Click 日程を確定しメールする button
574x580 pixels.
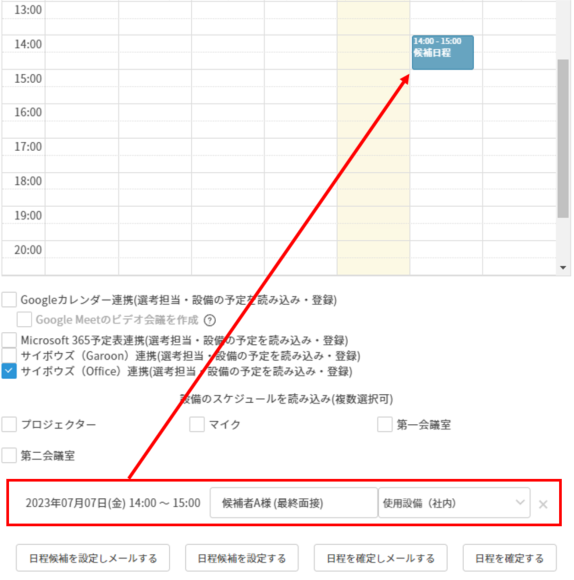click(x=381, y=558)
